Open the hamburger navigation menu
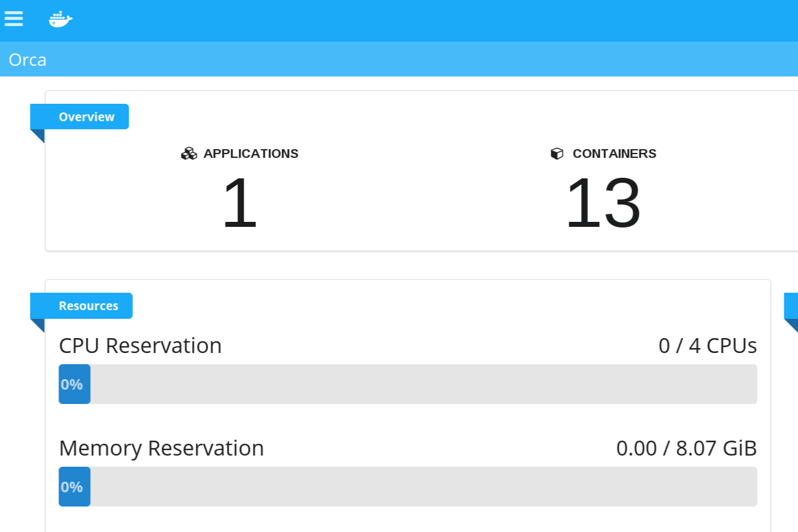Viewport: 798px width, 532px height. click(x=14, y=19)
